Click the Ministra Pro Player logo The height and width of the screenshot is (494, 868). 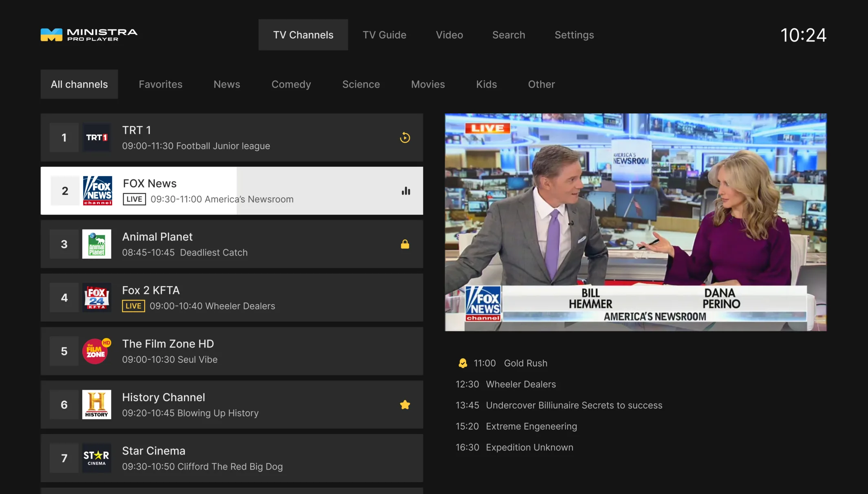(89, 35)
